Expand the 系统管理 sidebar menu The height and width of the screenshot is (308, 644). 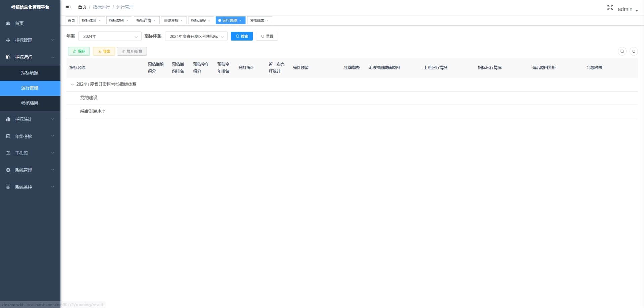30,170
